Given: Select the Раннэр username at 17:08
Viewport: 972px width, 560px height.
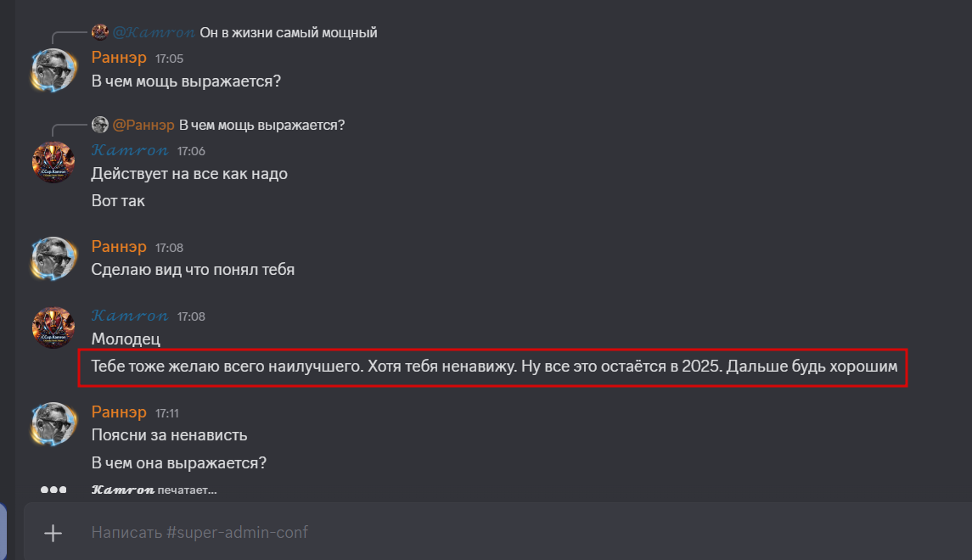Looking at the screenshot, I should click(x=119, y=247).
